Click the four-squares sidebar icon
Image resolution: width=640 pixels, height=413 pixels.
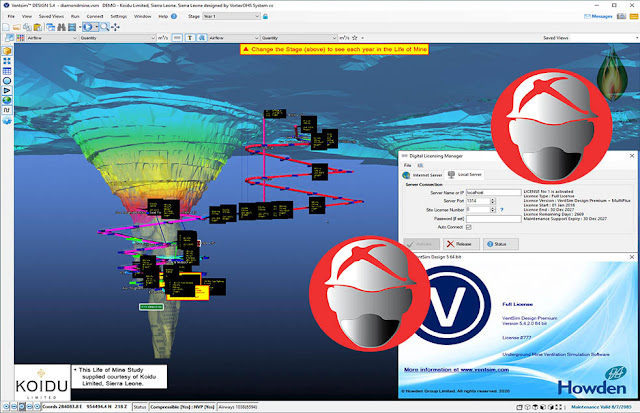(x=7, y=61)
